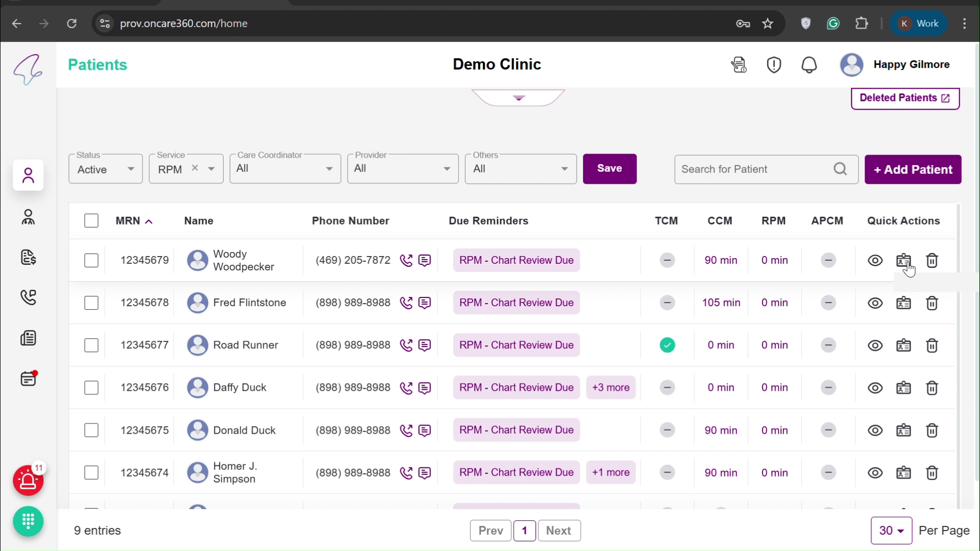Select the calendar icon with red notification dot
The image size is (980, 551).
28,379
